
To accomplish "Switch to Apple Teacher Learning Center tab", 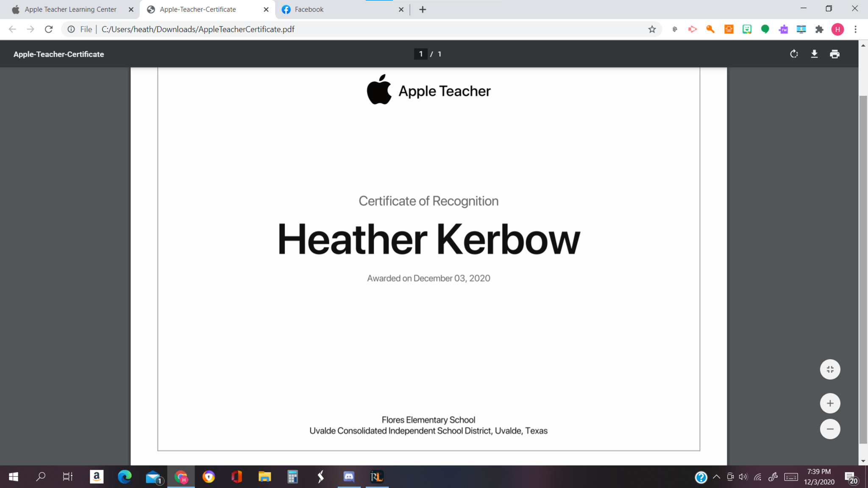I will point(70,9).
